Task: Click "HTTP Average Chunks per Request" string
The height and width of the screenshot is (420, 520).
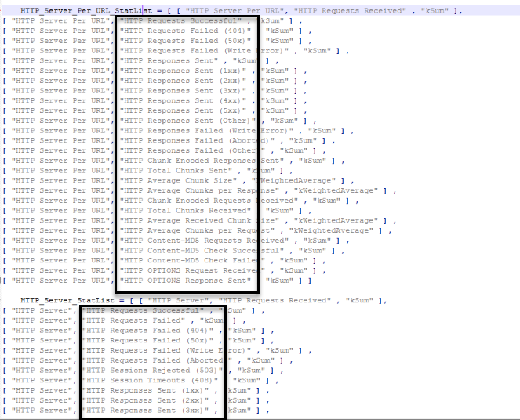Action: 197,230
